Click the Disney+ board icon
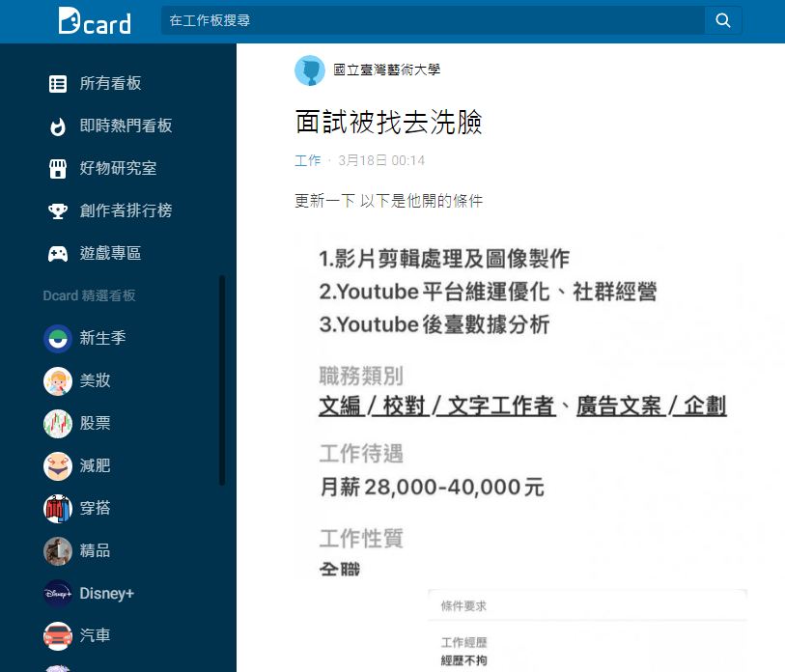 point(58,594)
